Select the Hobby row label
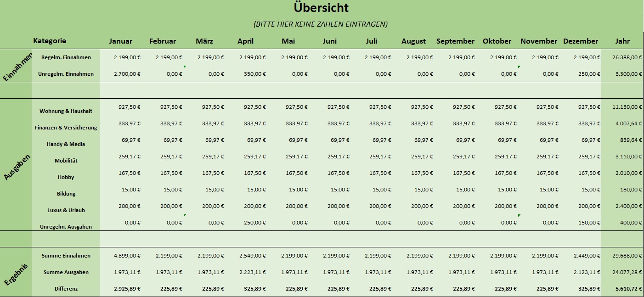 [66, 177]
